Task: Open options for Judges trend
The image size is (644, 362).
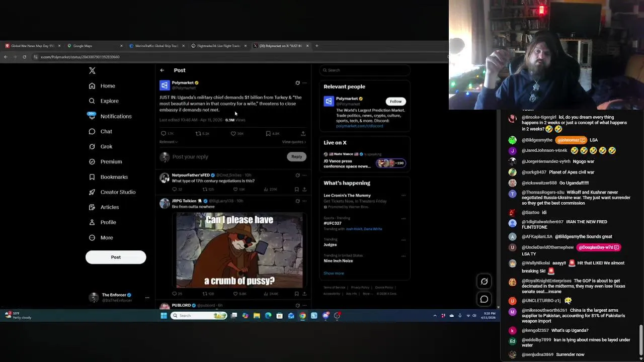Action: (x=403, y=240)
